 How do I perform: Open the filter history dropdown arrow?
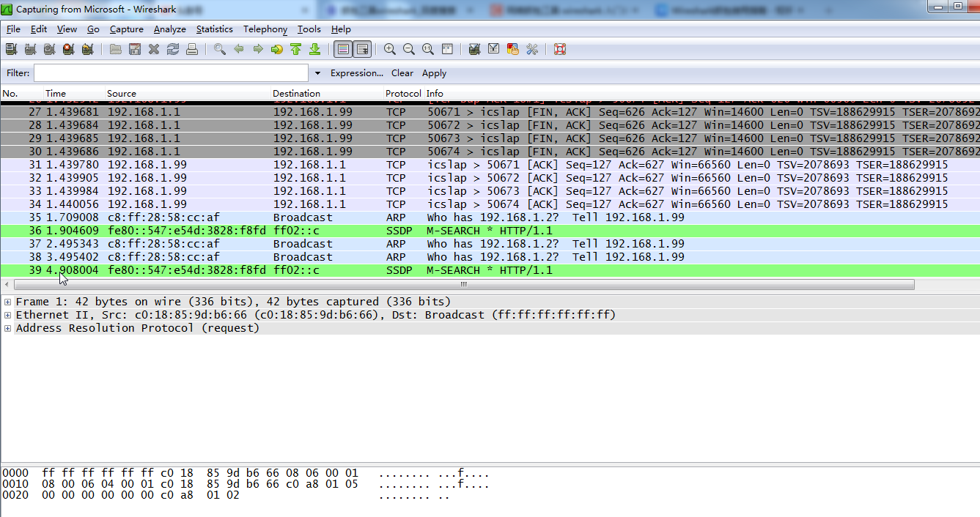point(317,73)
